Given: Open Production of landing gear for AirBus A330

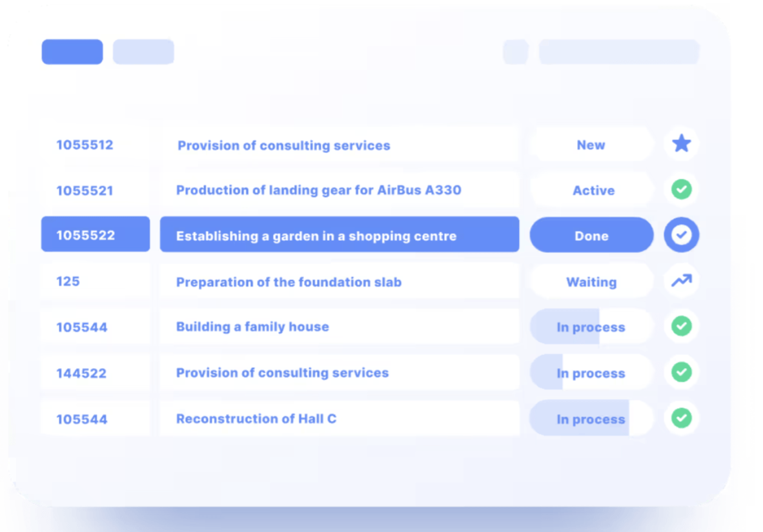Looking at the screenshot, I should pyautogui.click(x=319, y=190).
